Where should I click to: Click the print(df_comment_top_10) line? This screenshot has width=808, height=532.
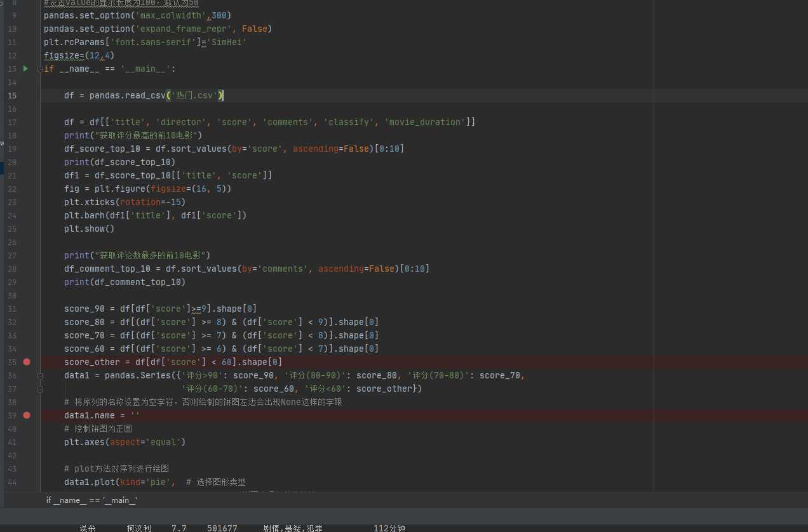[x=125, y=282]
